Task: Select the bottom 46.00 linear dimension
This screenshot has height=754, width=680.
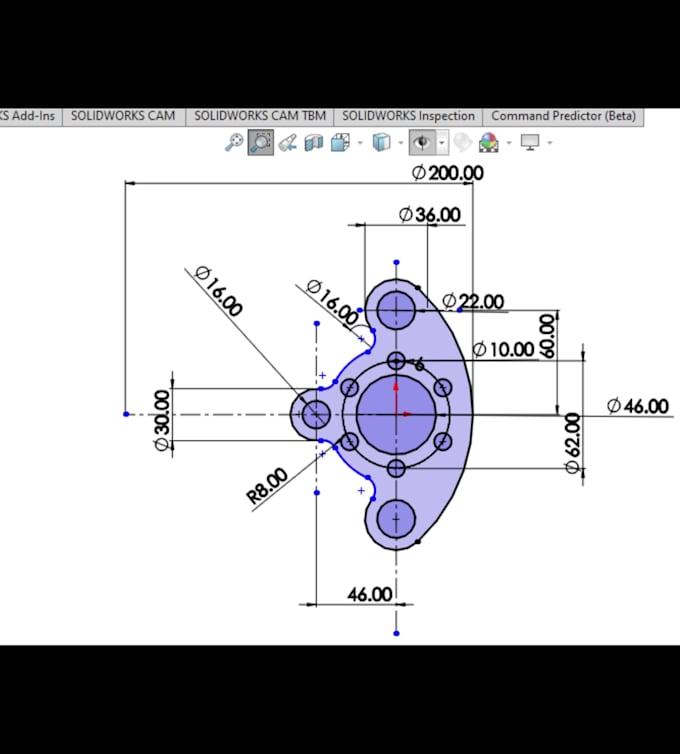Action: pos(370,595)
